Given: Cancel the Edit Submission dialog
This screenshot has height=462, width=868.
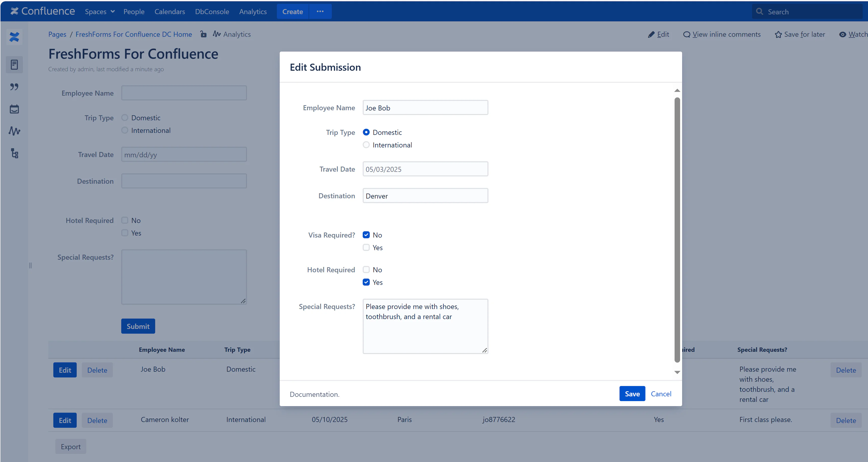Looking at the screenshot, I should pos(661,394).
